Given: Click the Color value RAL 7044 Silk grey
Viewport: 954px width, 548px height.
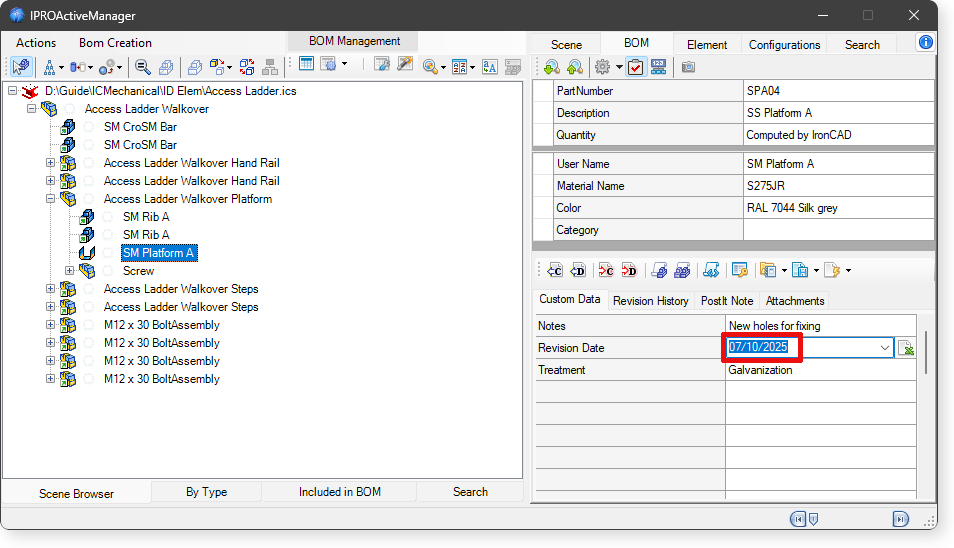Looking at the screenshot, I should click(792, 208).
